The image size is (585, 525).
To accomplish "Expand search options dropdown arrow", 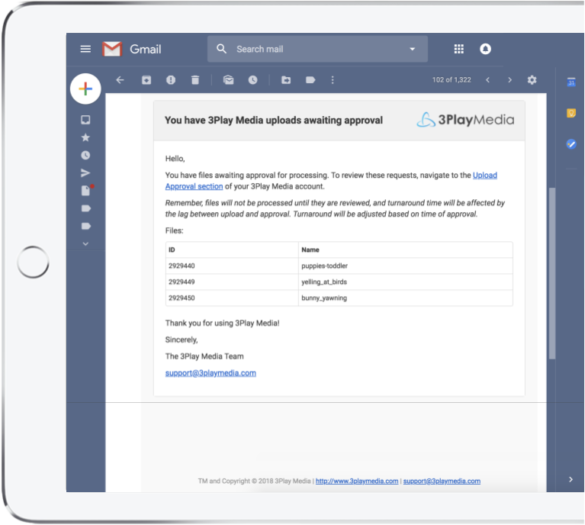I will click(412, 49).
